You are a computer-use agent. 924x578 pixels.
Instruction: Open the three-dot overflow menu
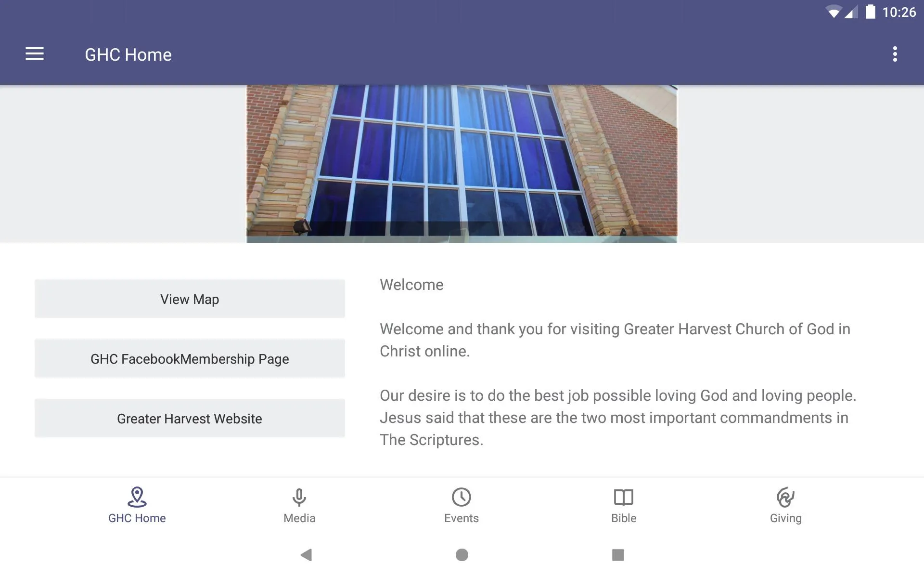pyautogui.click(x=895, y=54)
